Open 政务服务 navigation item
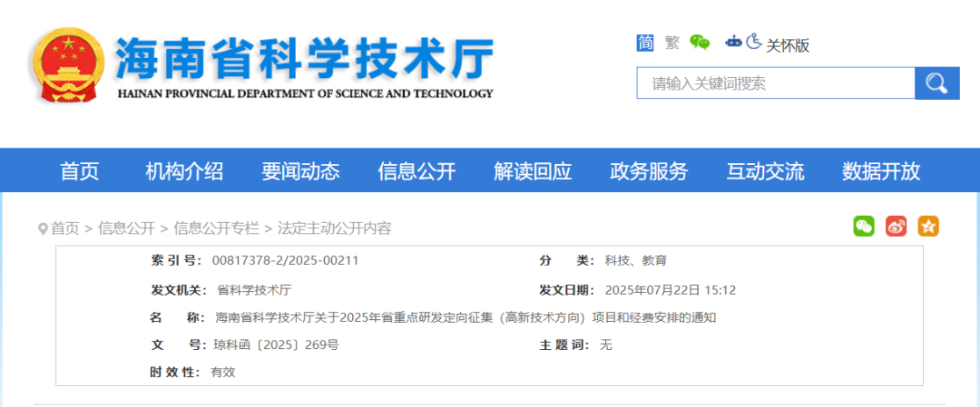The width and height of the screenshot is (980, 407). [x=649, y=171]
